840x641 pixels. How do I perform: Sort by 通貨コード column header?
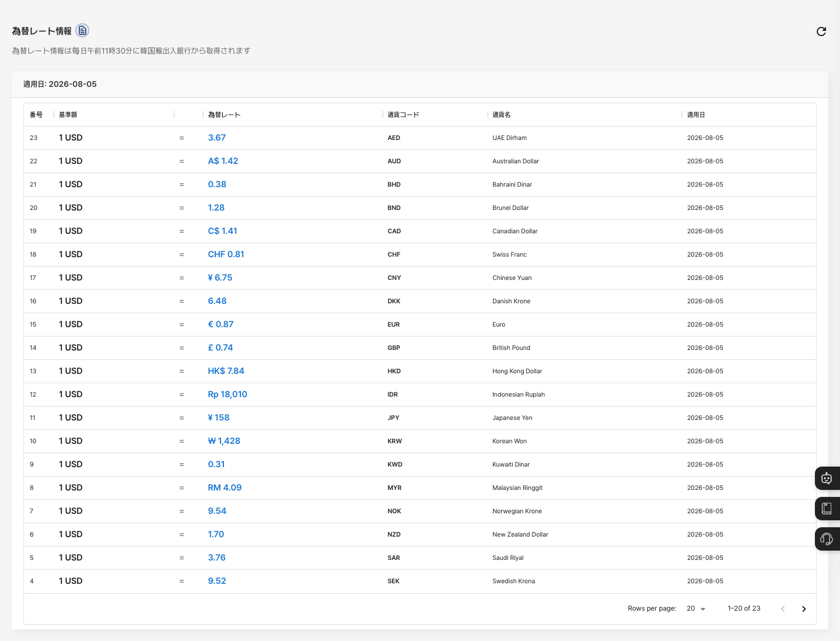click(x=403, y=115)
